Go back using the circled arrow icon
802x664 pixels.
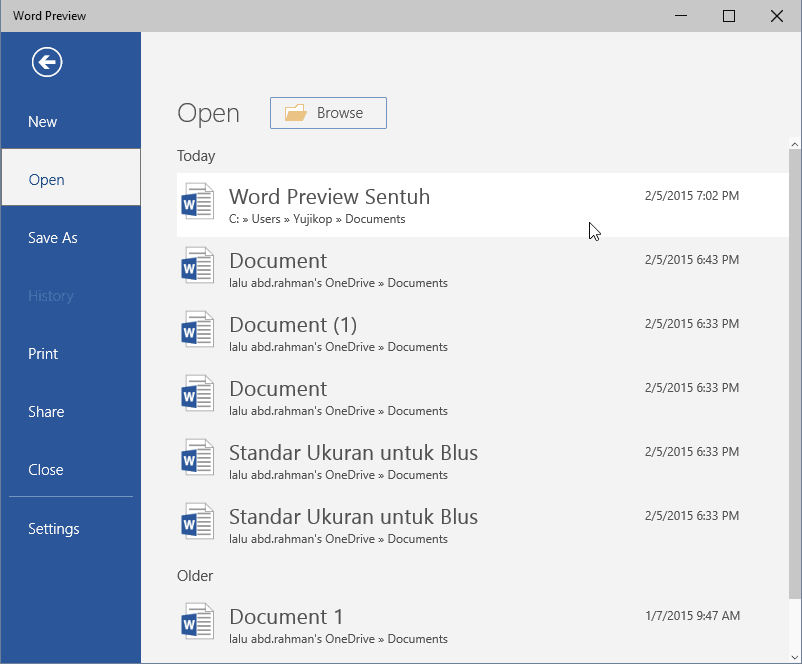point(47,62)
